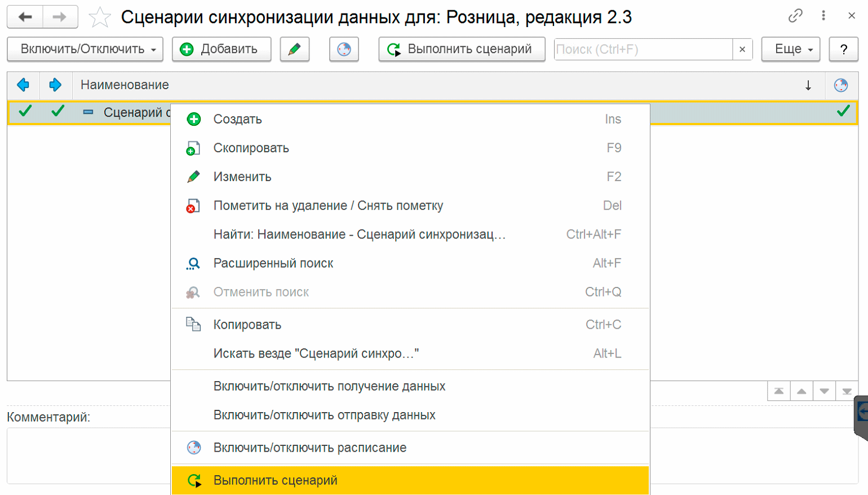
Task: Open help with the ? button
Action: coord(843,49)
